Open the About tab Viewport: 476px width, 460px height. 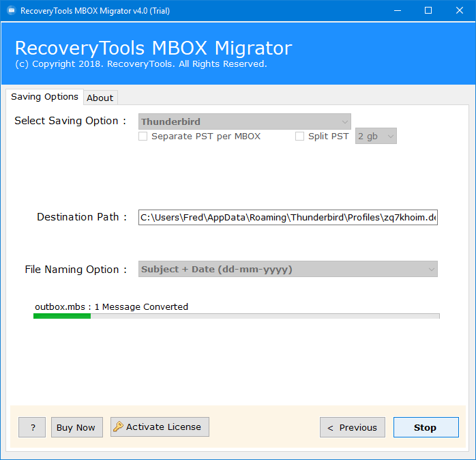pyautogui.click(x=100, y=98)
